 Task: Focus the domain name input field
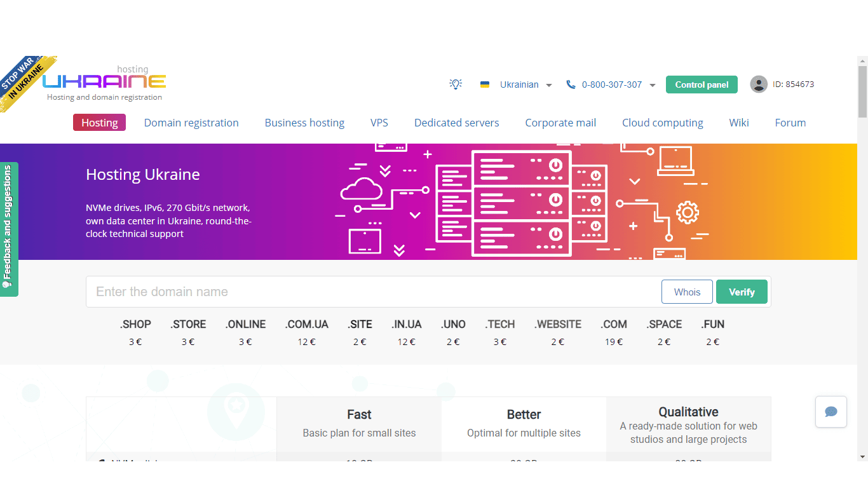[x=375, y=292]
